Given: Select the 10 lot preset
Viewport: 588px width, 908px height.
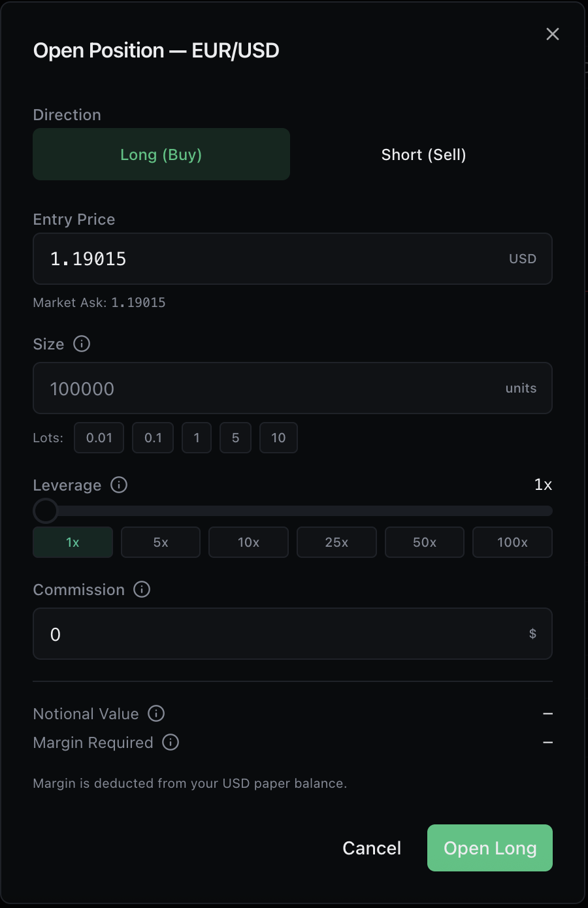Looking at the screenshot, I should point(278,438).
